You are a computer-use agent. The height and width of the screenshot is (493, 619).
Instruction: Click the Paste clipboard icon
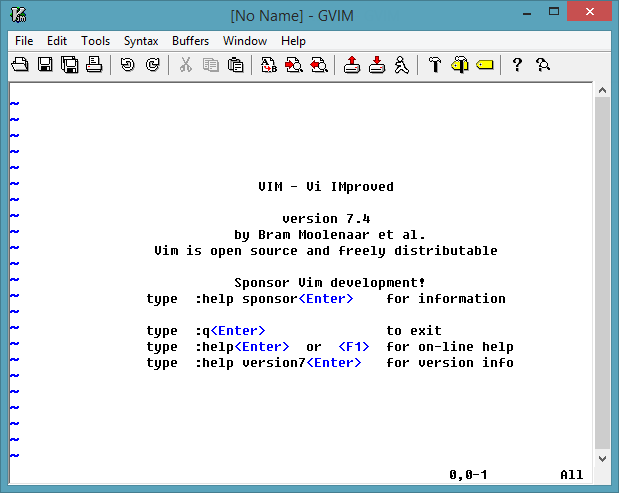point(235,65)
